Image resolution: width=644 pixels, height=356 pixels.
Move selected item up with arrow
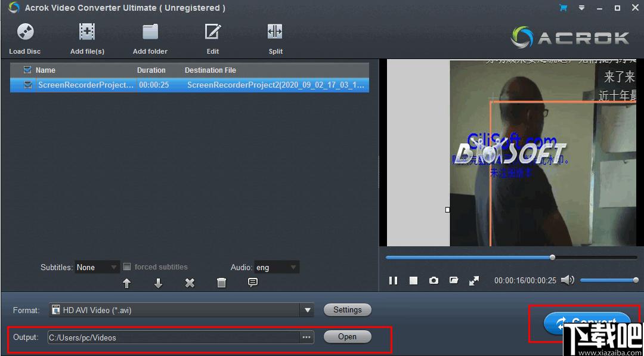(127, 283)
